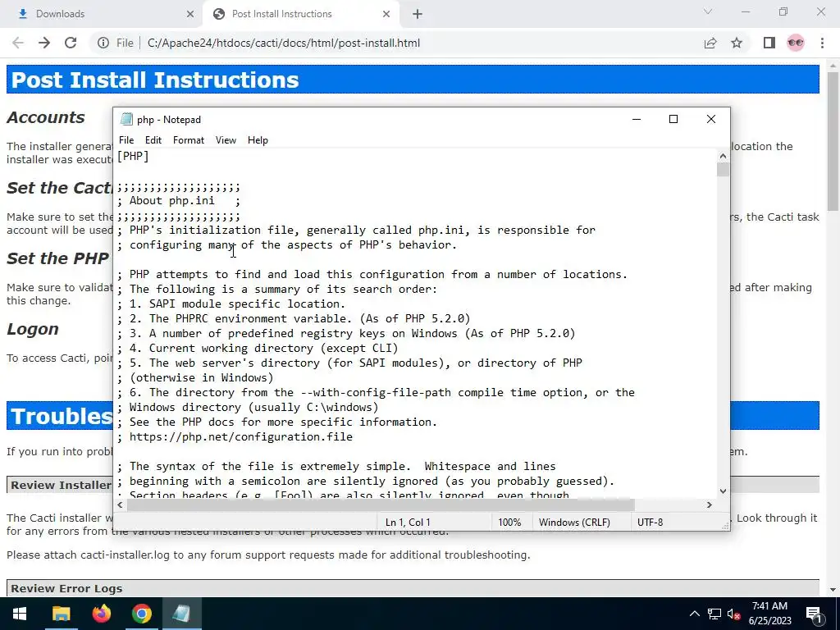Image resolution: width=840 pixels, height=630 pixels.
Task: Select the Notepad taskbar button
Action: coord(181,614)
